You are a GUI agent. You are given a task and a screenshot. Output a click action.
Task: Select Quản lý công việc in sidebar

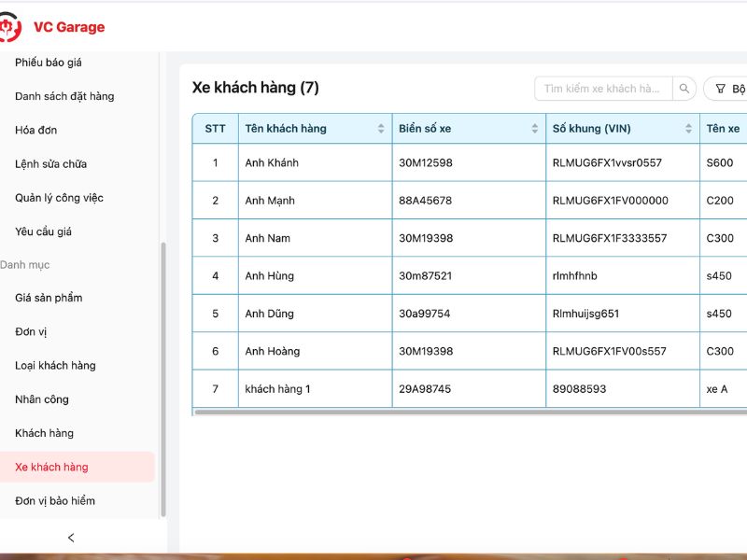(58, 197)
